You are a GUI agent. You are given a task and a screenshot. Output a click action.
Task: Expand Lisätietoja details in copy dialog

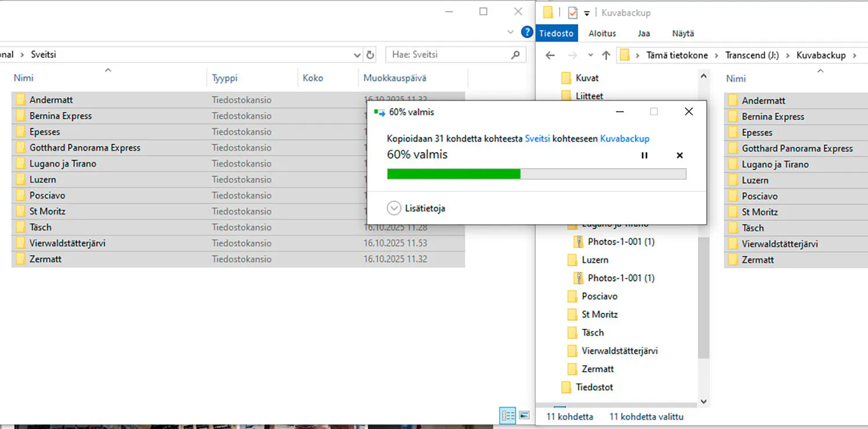pos(394,208)
